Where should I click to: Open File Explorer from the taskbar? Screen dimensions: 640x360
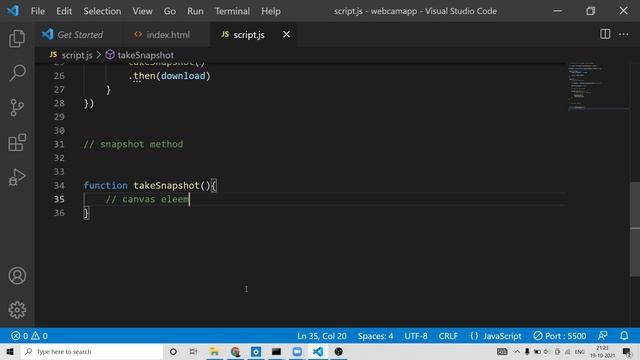[x=214, y=351]
